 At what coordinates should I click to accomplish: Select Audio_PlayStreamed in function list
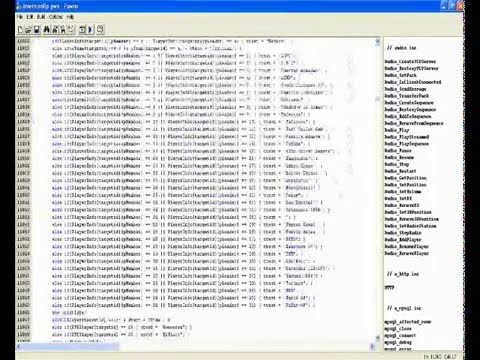(x=407, y=137)
